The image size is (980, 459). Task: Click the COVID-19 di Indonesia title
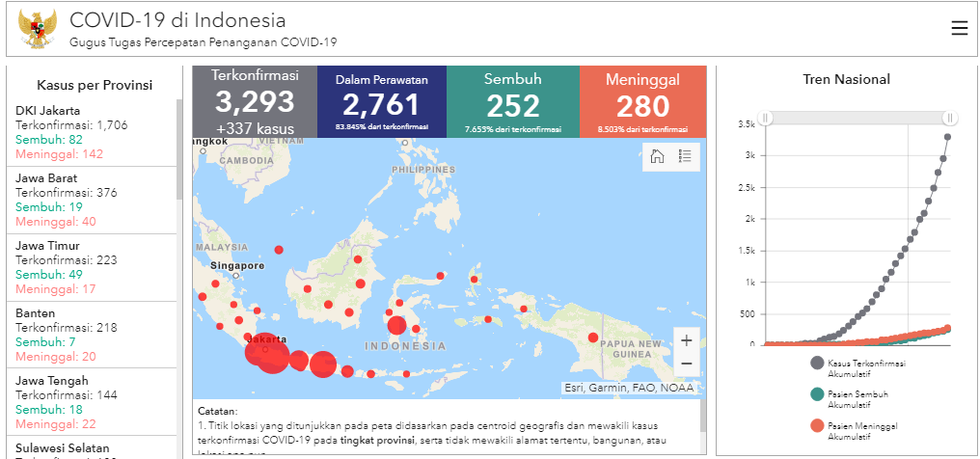pyautogui.click(x=177, y=20)
